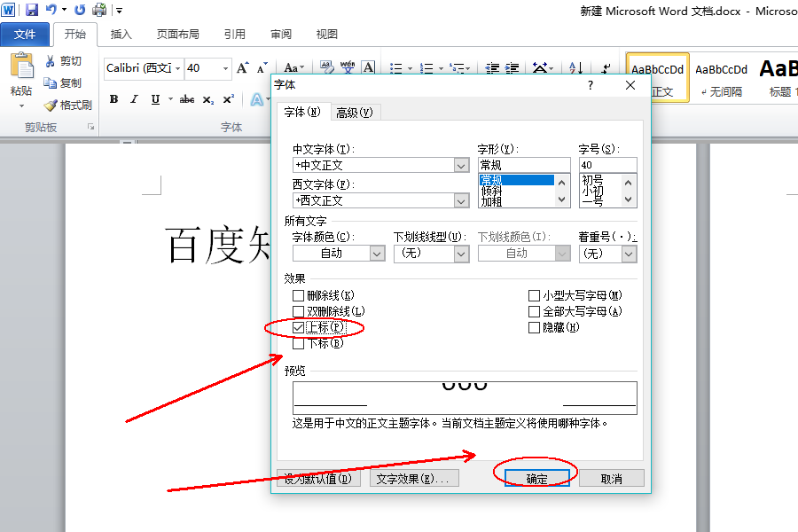The height and width of the screenshot is (532, 798).
Task: Open the ribbon font name dropdown (Calibri)
Action: 177,68
